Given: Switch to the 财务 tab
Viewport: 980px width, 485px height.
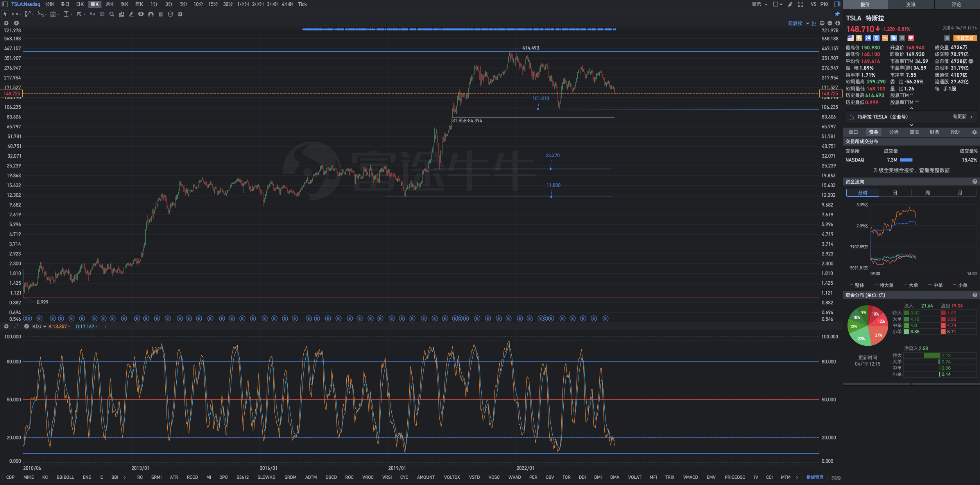Looking at the screenshot, I should click(x=935, y=132).
